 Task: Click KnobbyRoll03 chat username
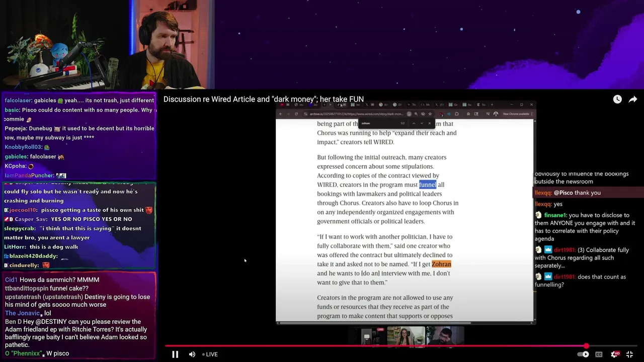(23, 147)
